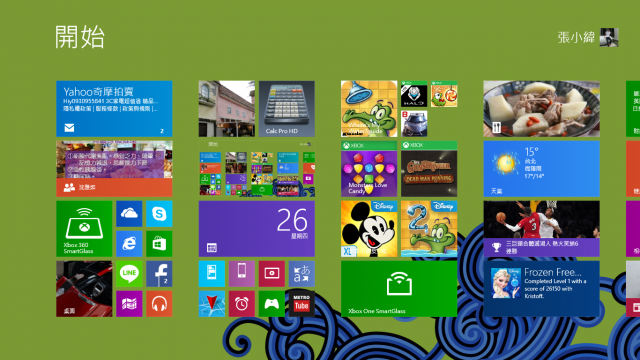Click the user profile picture

tap(609, 37)
